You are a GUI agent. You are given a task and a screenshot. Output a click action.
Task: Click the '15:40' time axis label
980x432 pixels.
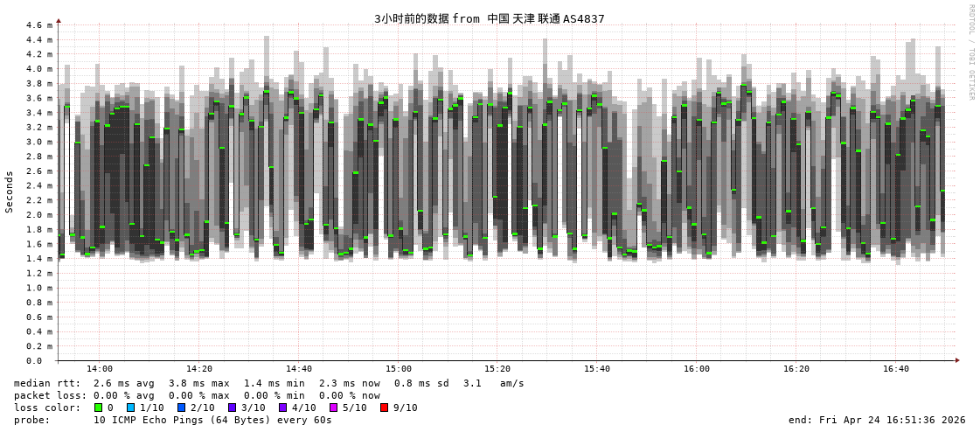[597, 369]
